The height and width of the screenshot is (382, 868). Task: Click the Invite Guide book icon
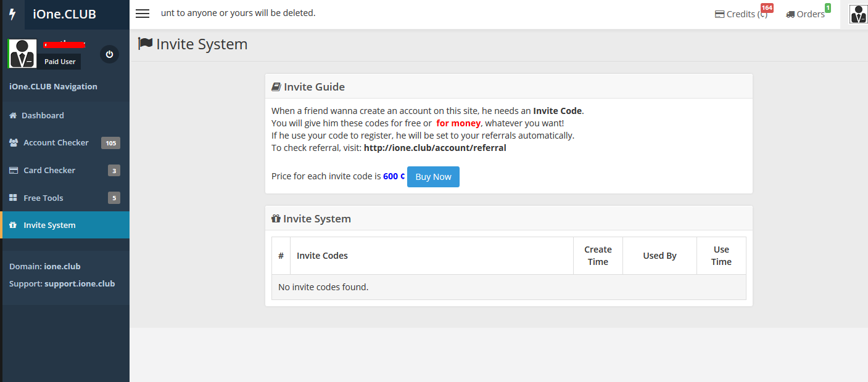point(276,86)
